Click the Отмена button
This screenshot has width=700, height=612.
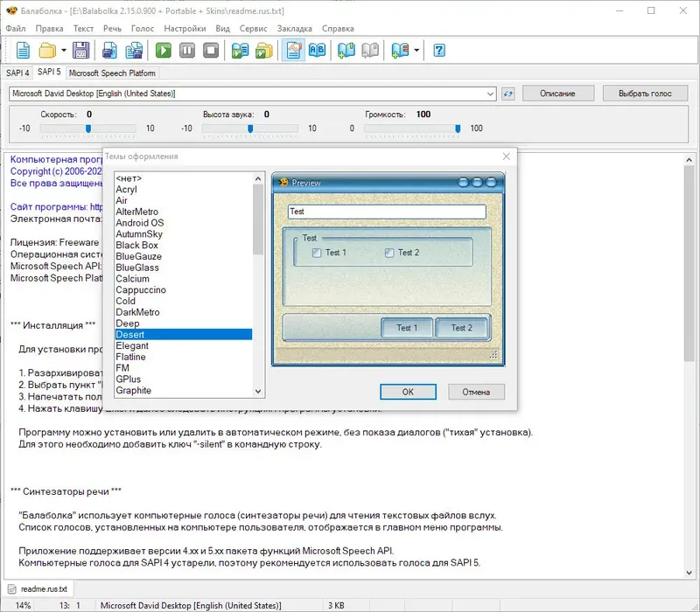(476, 392)
